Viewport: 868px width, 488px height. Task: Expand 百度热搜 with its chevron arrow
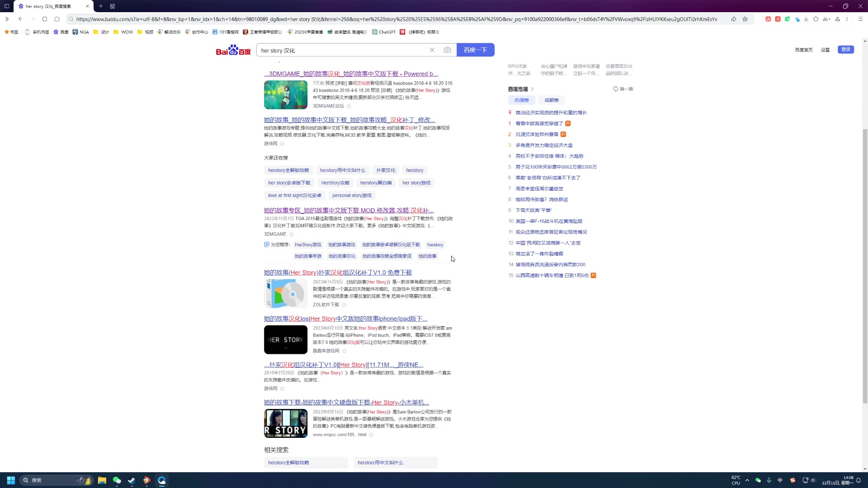tap(532, 89)
